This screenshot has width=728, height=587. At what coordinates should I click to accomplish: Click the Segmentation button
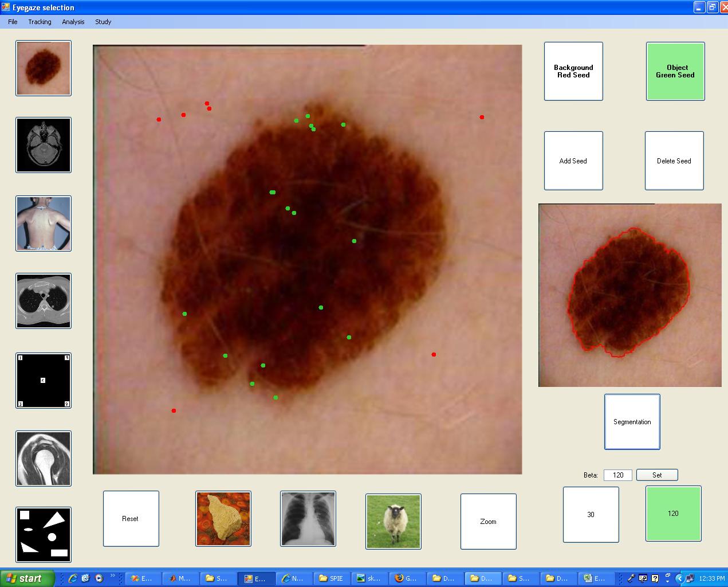632,422
